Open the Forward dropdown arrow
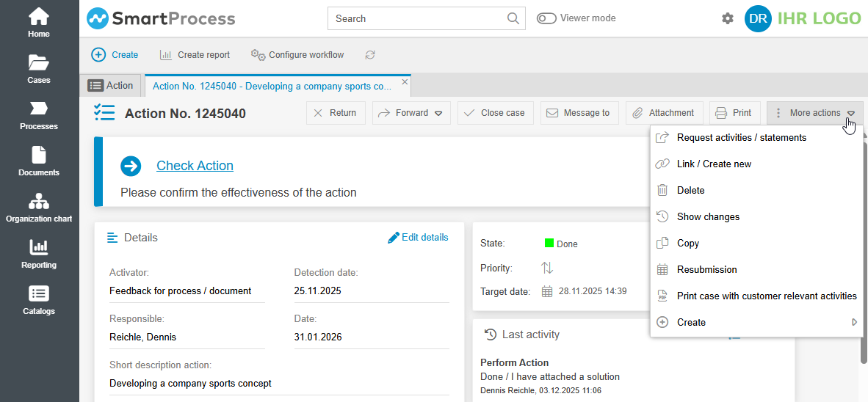 pyautogui.click(x=438, y=113)
